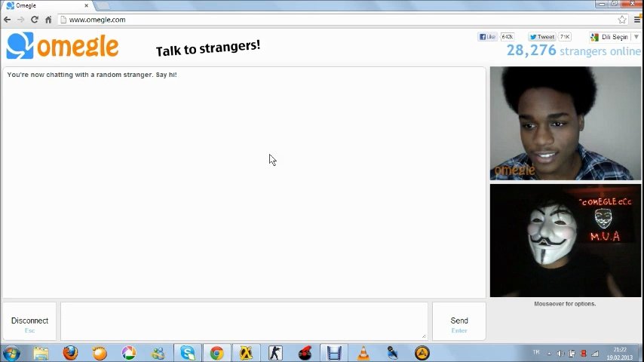Open Picasa from the taskbar
Image resolution: width=644 pixels, height=362 pixels.
(129, 353)
